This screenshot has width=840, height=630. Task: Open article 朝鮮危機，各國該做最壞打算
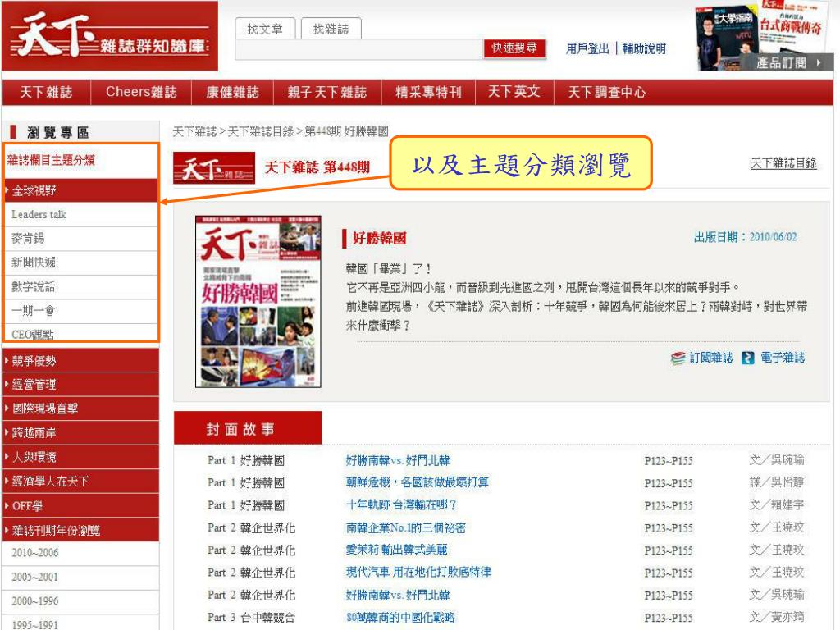click(417, 482)
